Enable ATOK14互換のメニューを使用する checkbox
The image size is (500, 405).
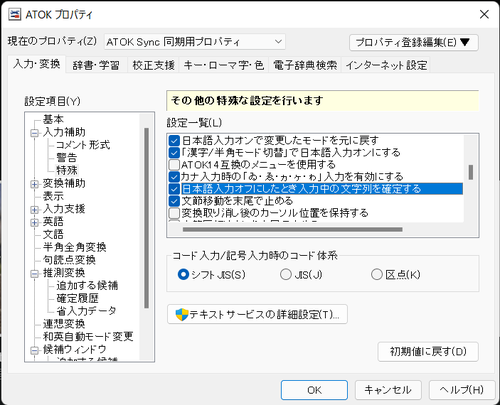tap(174, 165)
